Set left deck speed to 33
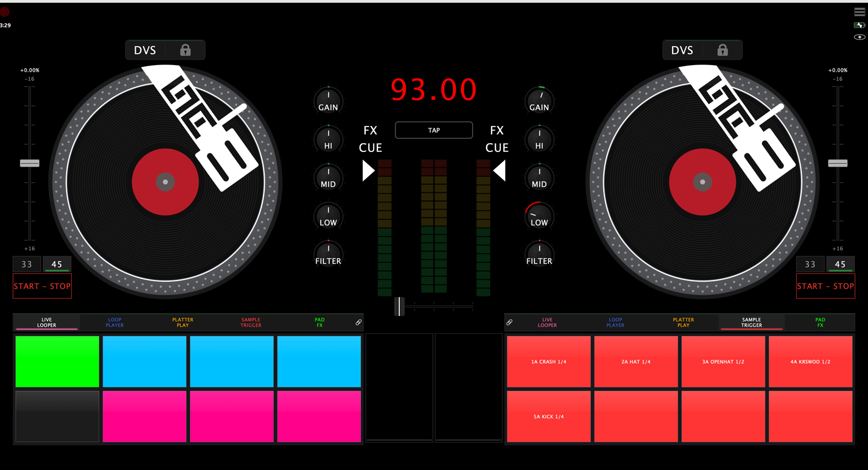 pyautogui.click(x=27, y=264)
